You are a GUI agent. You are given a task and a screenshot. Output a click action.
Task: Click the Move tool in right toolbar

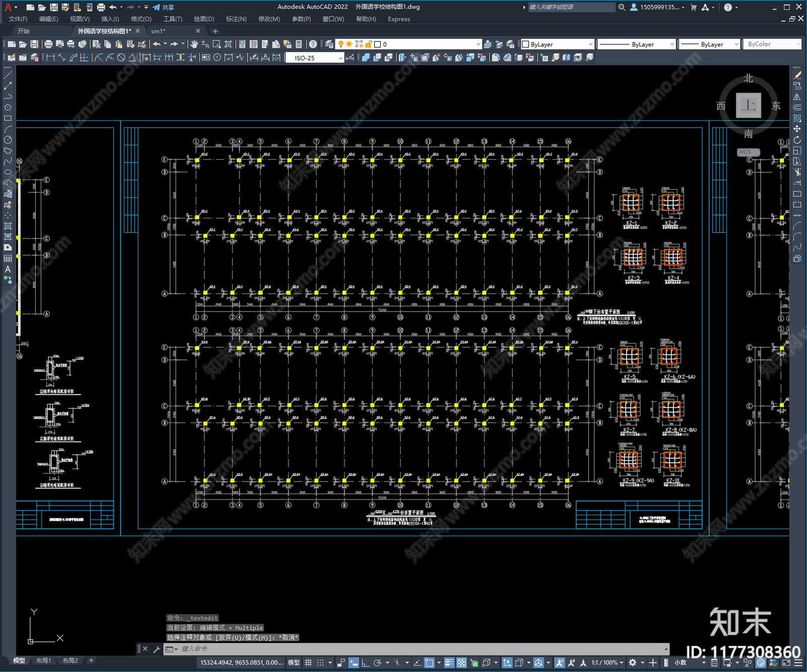[x=797, y=129]
